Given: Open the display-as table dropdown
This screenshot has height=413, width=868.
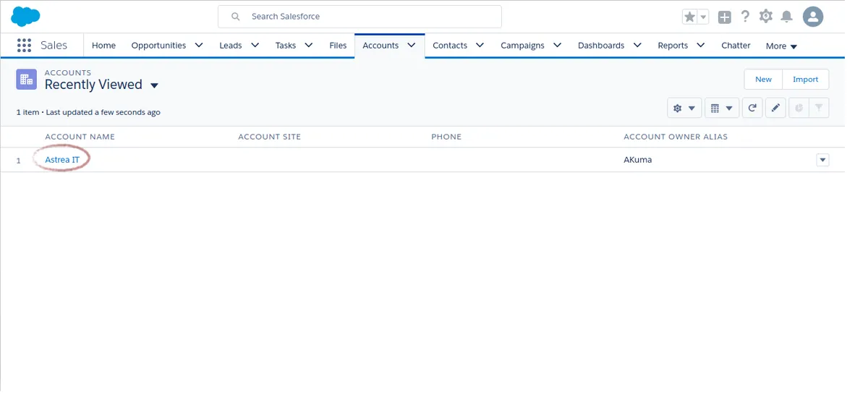Looking at the screenshot, I should click(722, 108).
